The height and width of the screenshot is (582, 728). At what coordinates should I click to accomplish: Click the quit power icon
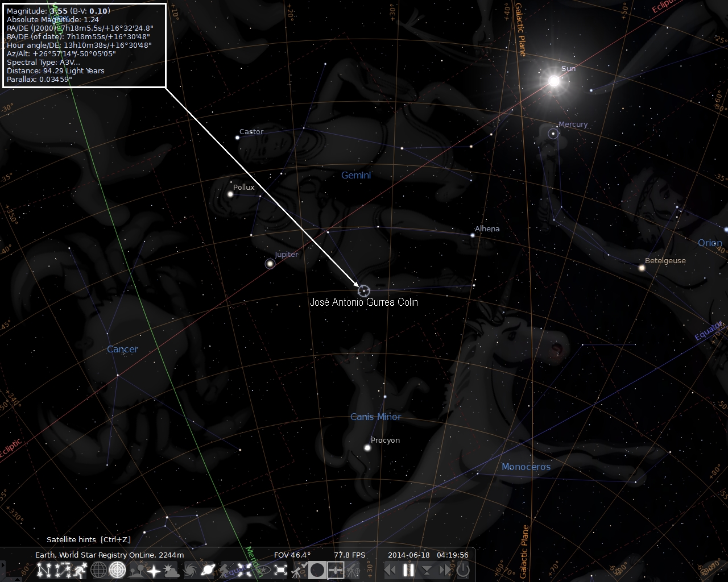[463, 570]
